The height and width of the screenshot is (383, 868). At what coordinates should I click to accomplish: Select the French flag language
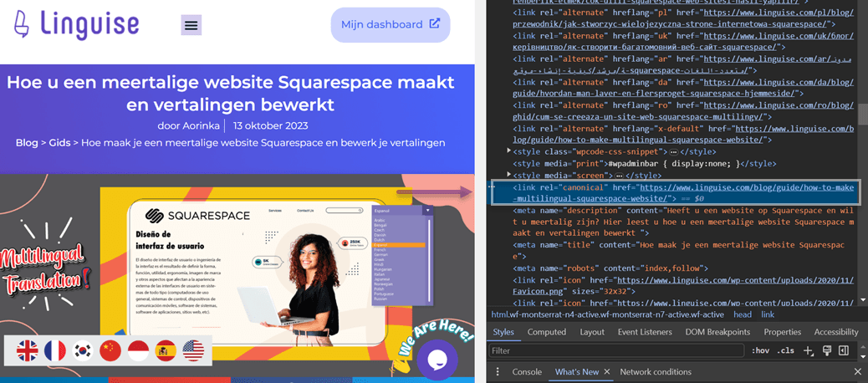55,350
